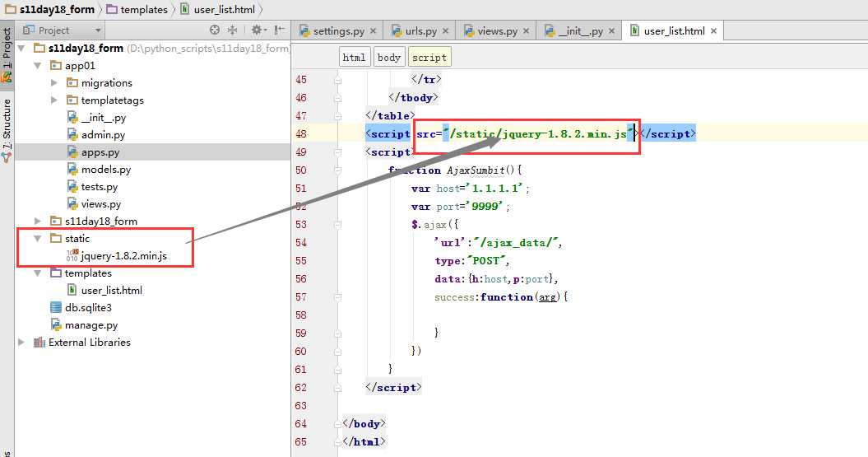Open the Project view dropdown
Screen dimensions: 868x457
click(x=98, y=30)
